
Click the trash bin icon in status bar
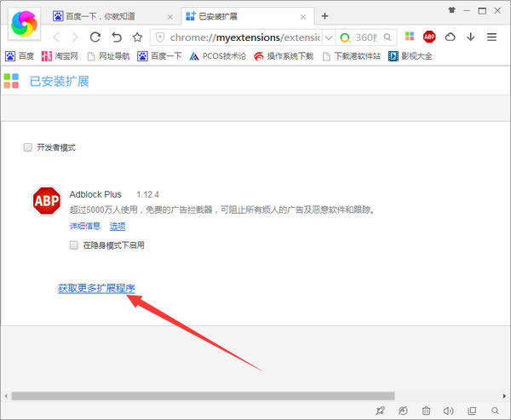[x=426, y=411]
